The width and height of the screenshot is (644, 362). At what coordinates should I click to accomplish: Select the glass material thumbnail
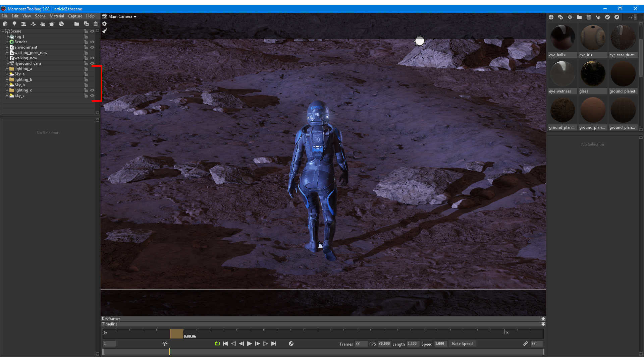click(x=593, y=77)
